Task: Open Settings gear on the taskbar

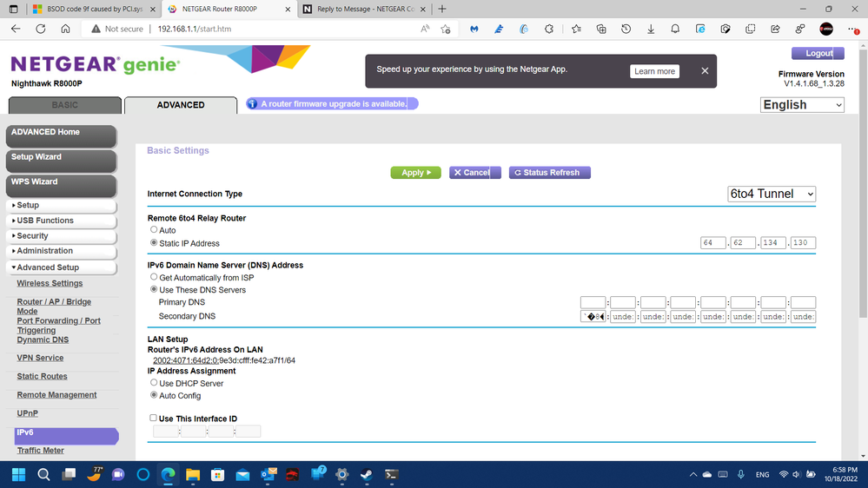Action: pos(342,475)
